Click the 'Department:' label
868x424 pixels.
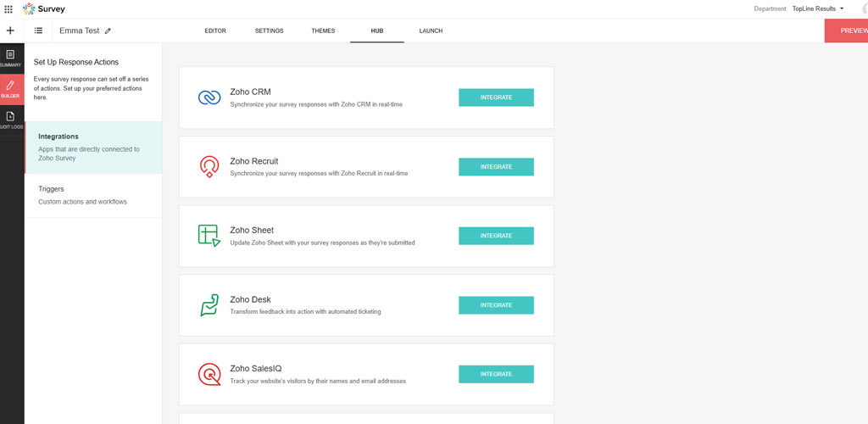coord(771,8)
